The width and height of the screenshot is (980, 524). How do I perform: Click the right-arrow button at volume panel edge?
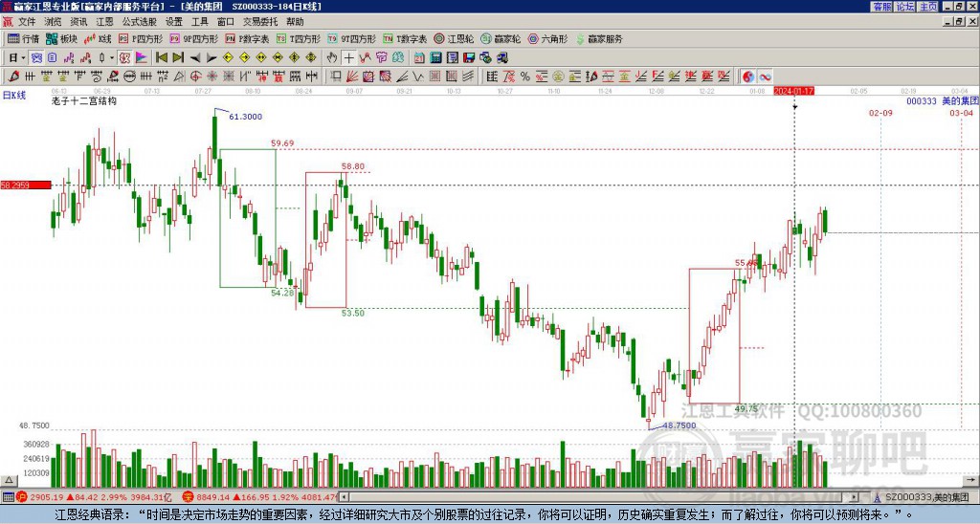point(972,480)
